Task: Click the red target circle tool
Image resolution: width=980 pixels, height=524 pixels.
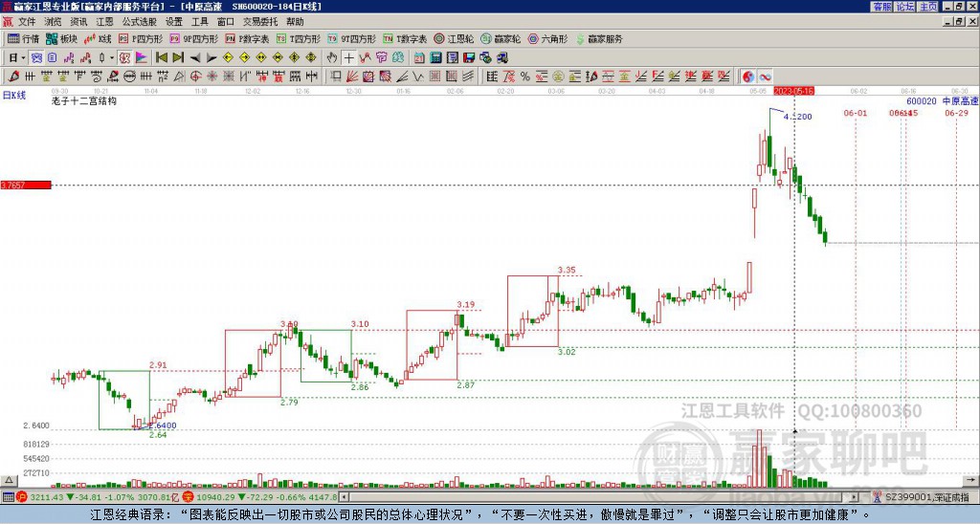Action: (x=195, y=76)
